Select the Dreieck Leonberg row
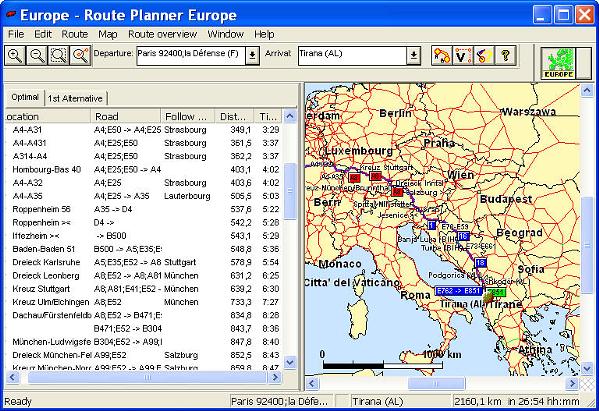Viewport: 599px width, 411px height. 143,275
